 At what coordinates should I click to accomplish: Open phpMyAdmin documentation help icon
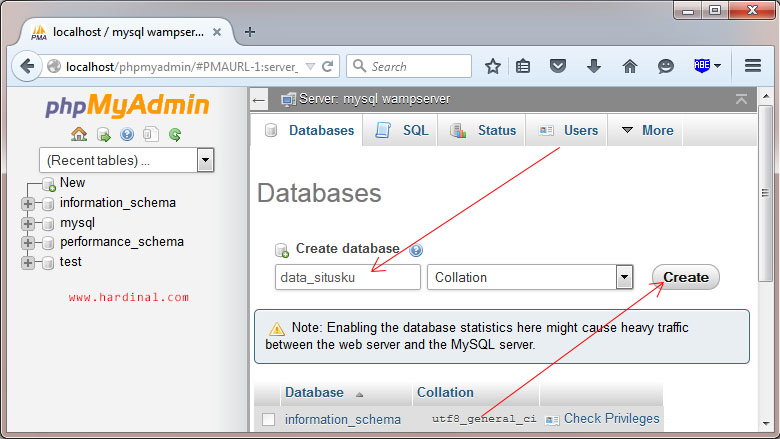pyautogui.click(x=127, y=134)
